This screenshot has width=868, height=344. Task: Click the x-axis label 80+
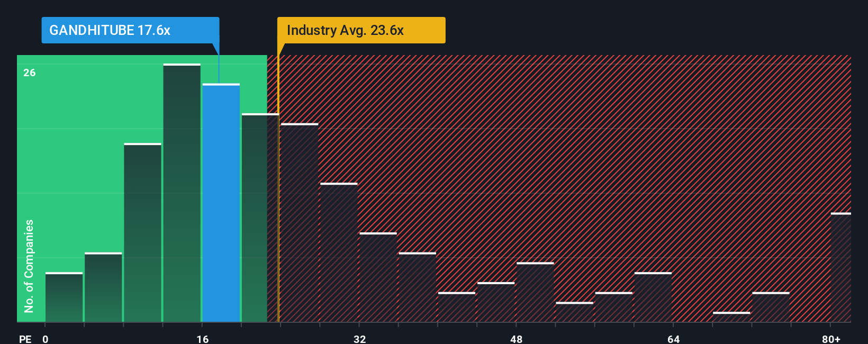tap(831, 339)
